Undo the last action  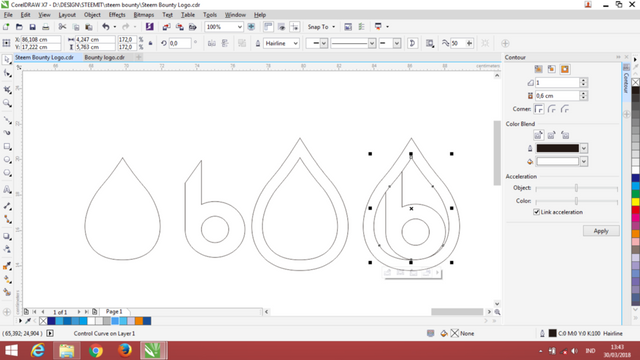pos(106,27)
